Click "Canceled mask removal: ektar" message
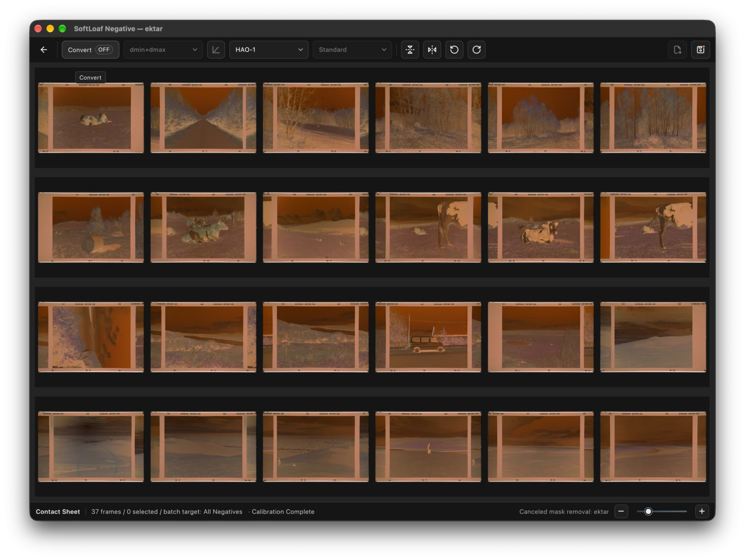This screenshot has width=745, height=560. [564, 512]
